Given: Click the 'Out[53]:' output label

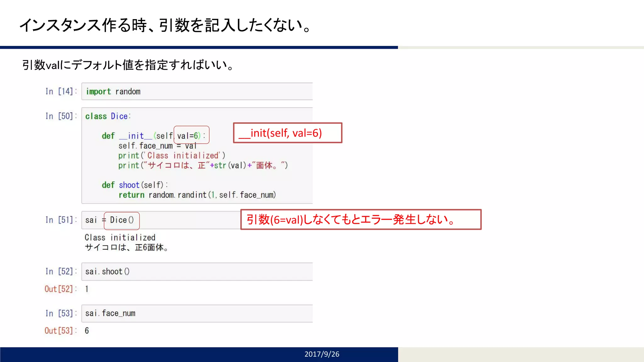Looking at the screenshot, I should click(x=61, y=331).
